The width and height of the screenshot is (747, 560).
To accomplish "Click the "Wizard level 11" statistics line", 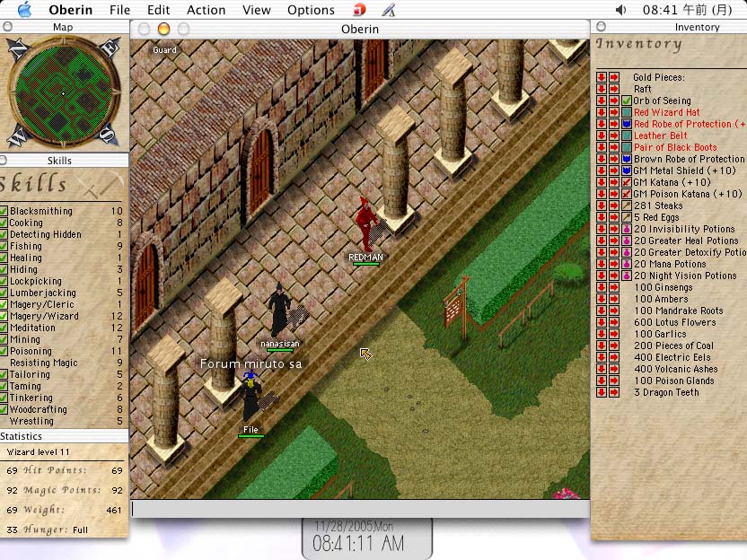I will (x=38, y=452).
